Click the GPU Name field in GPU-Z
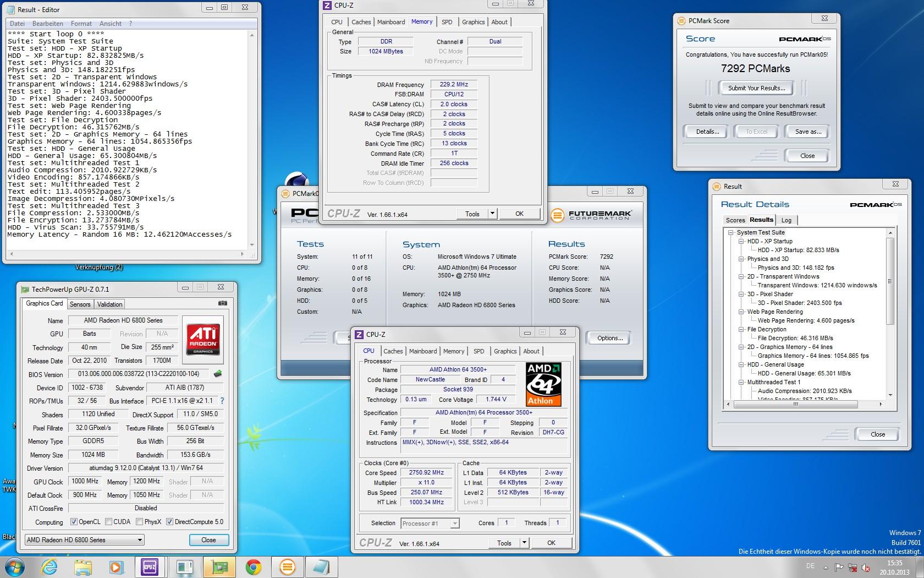The height and width of the screenshot is (578, 924). pos(123,320)
